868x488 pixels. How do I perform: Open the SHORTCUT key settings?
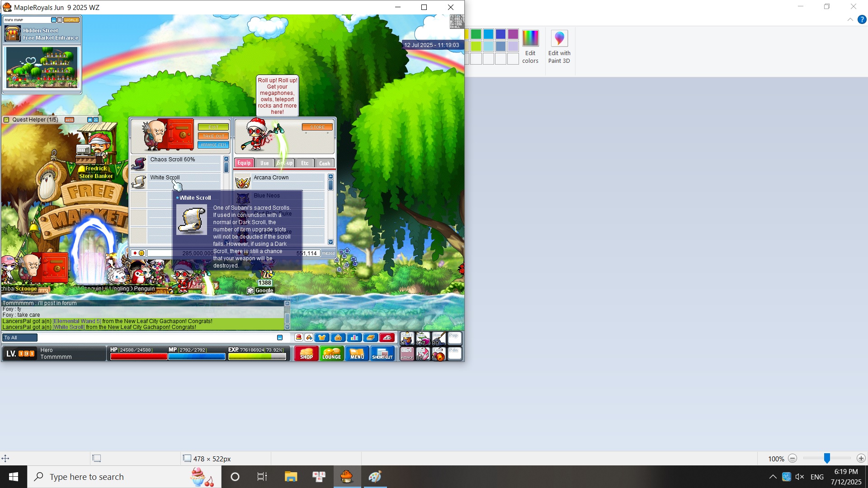coord(382,353)
